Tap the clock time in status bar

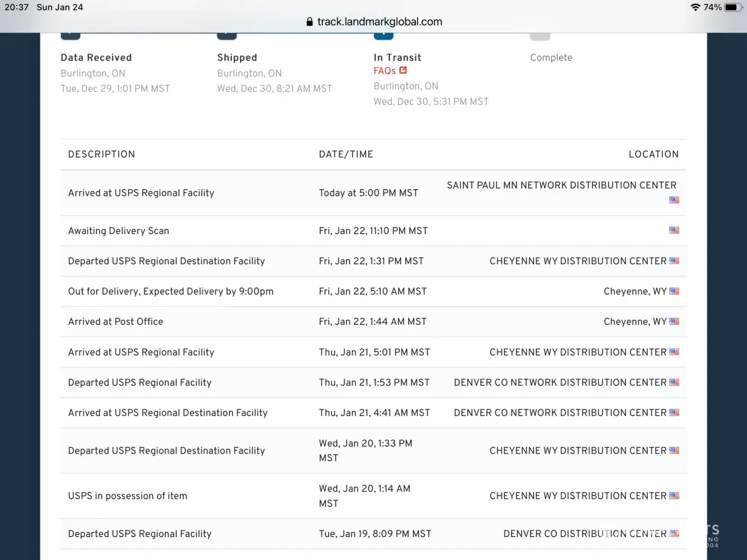click(x=16, y=7)
